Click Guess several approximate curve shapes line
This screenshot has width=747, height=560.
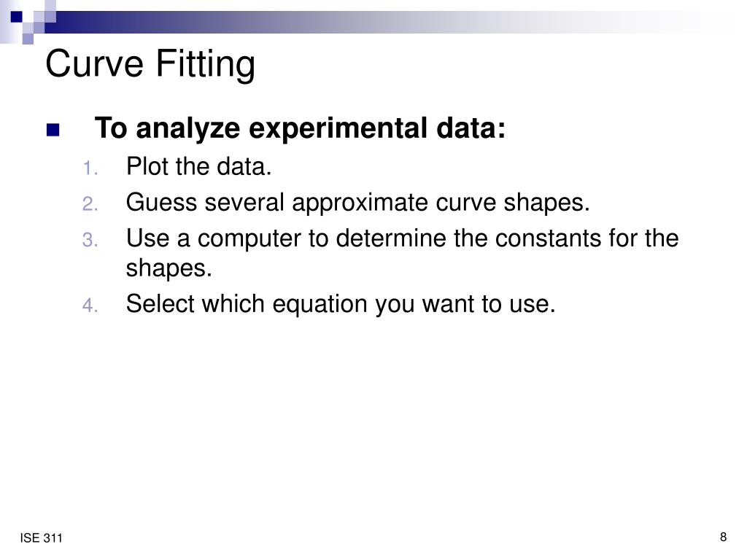357,203
